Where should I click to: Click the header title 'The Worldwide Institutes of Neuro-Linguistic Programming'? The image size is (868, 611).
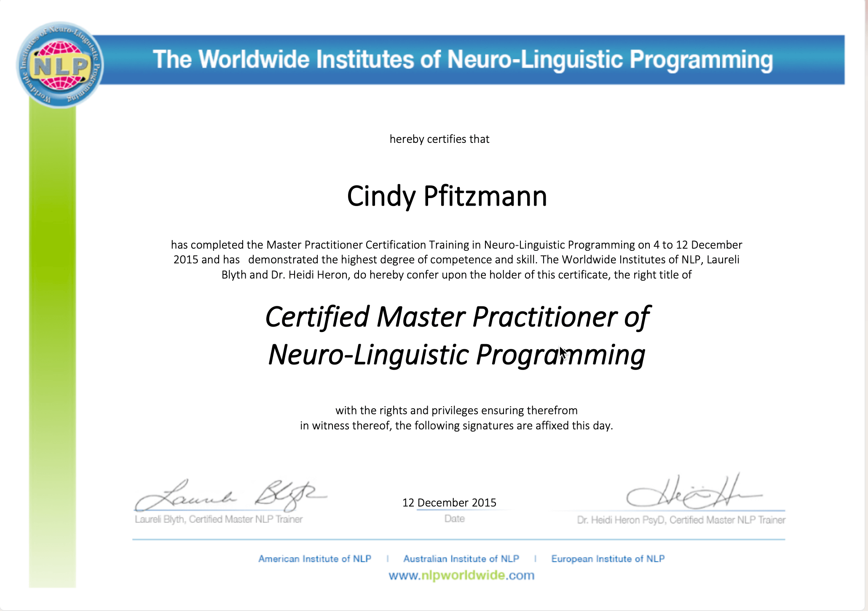(463, 60)
